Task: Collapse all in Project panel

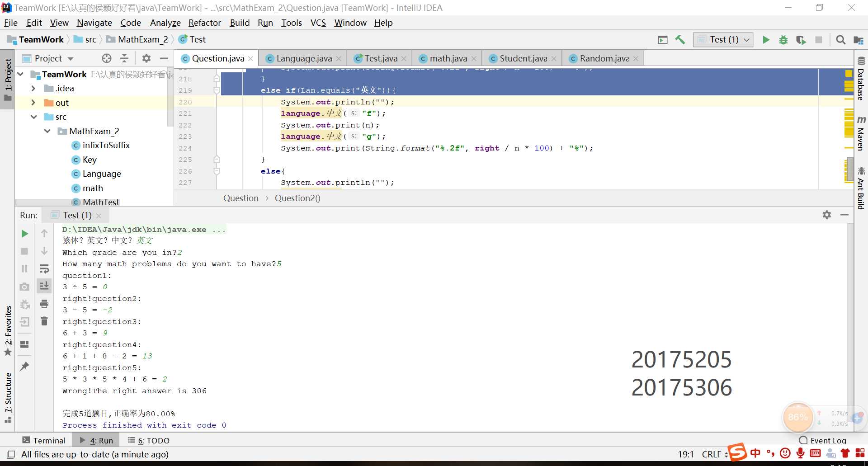Action: pyautogui.click(x=124, y=58)
